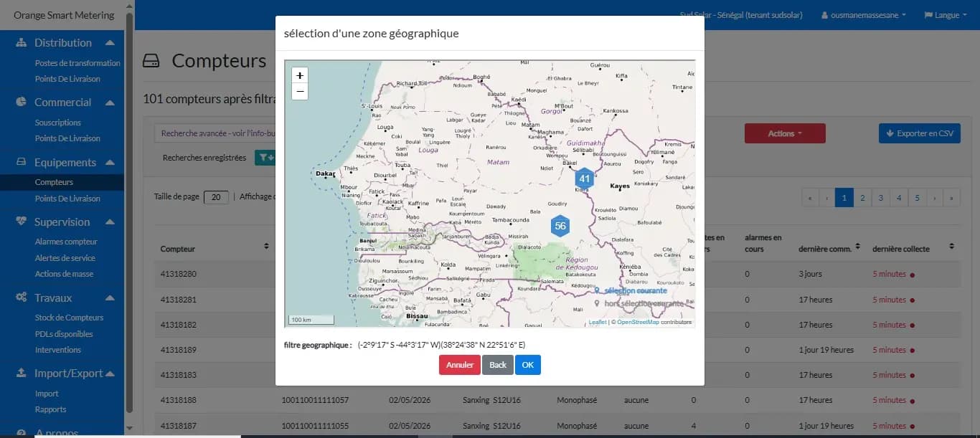The width and height of the screenshot is (980, 438).
Task: Click the Orange Smart Metering title
Action: [x=64, y=15]
